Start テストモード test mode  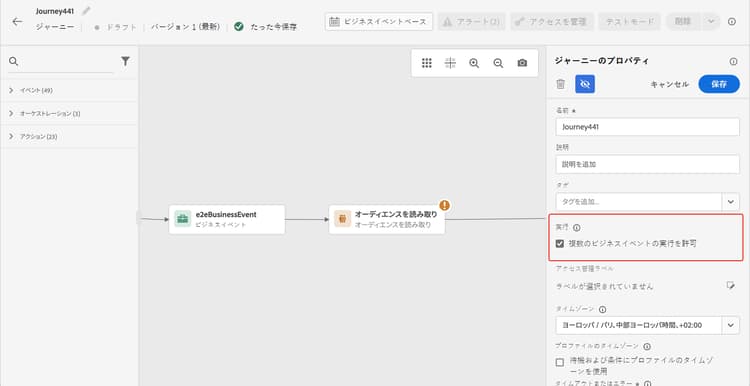tap(629, 22)
